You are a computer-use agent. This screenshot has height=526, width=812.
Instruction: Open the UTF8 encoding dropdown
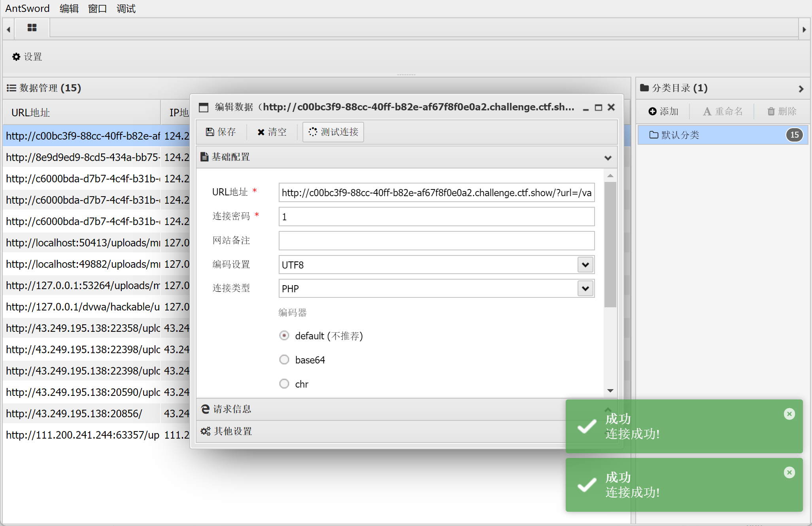(x=585, y=265)
